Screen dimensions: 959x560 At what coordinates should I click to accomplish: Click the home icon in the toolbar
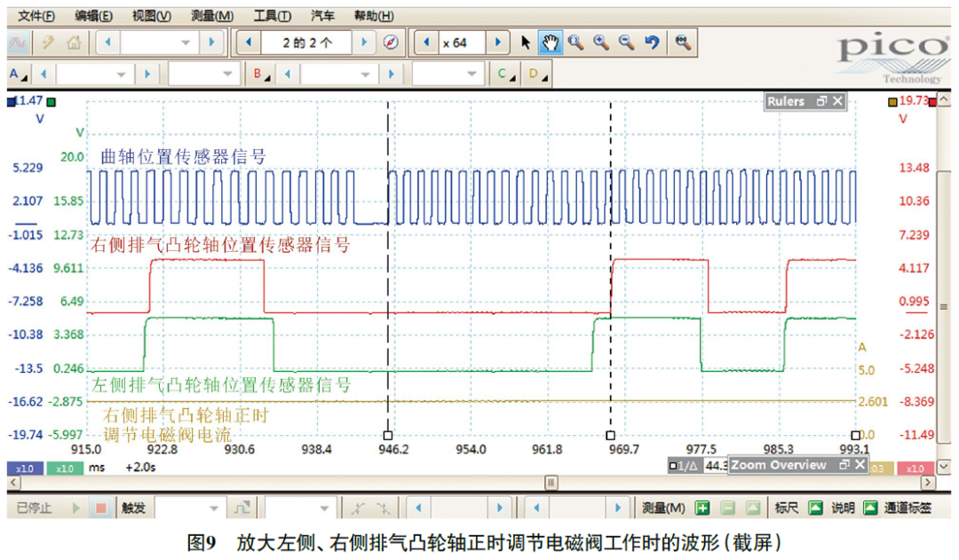(74, 43)
